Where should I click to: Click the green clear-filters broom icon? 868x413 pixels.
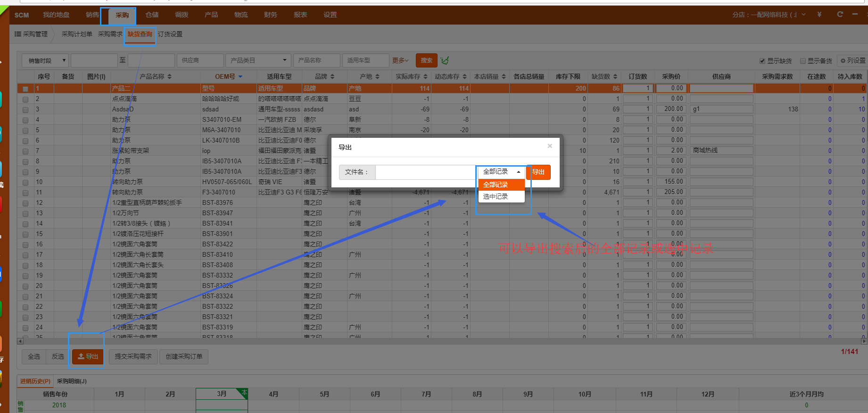coord(445,60)
